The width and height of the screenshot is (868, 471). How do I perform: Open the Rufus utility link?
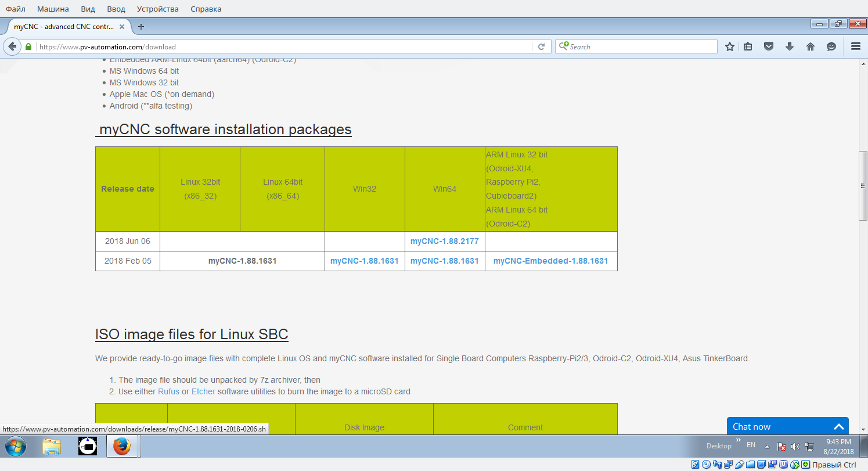click(x=168, y=391)
